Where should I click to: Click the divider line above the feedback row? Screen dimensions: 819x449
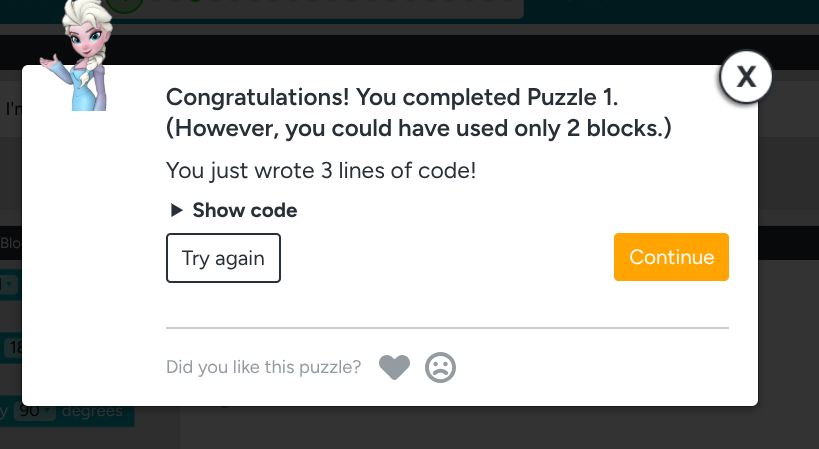(x=447, y=327)
